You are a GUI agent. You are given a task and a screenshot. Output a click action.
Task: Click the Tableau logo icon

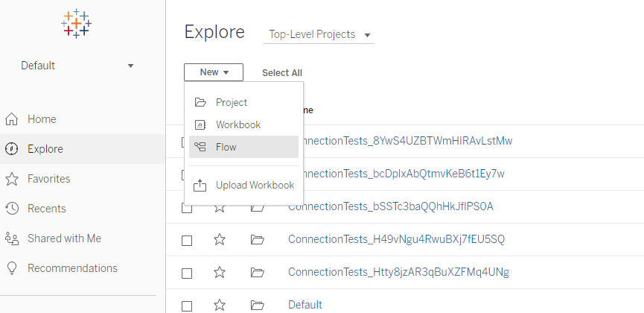click(x=76, y=24)
